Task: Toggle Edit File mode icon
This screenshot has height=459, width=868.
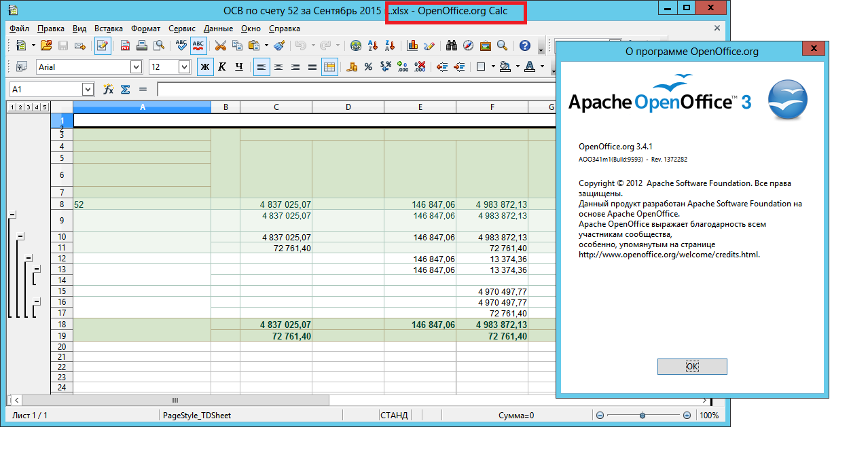Action: [103, 45]
